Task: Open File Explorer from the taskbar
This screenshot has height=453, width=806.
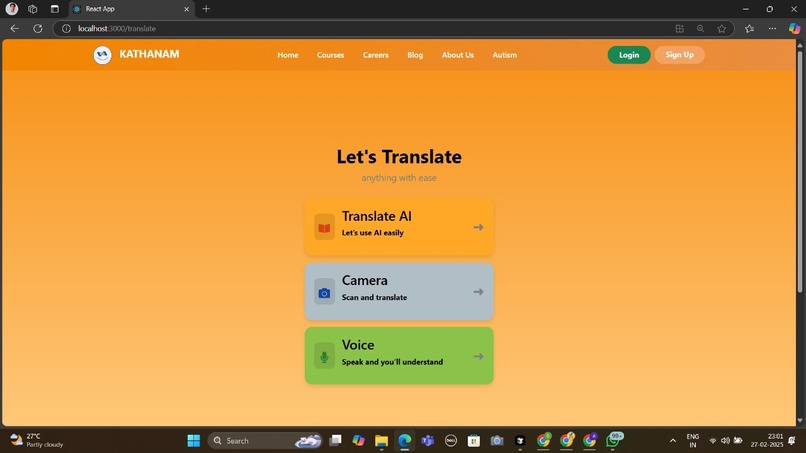Action: pyautogui.click(x=381, y=441)
